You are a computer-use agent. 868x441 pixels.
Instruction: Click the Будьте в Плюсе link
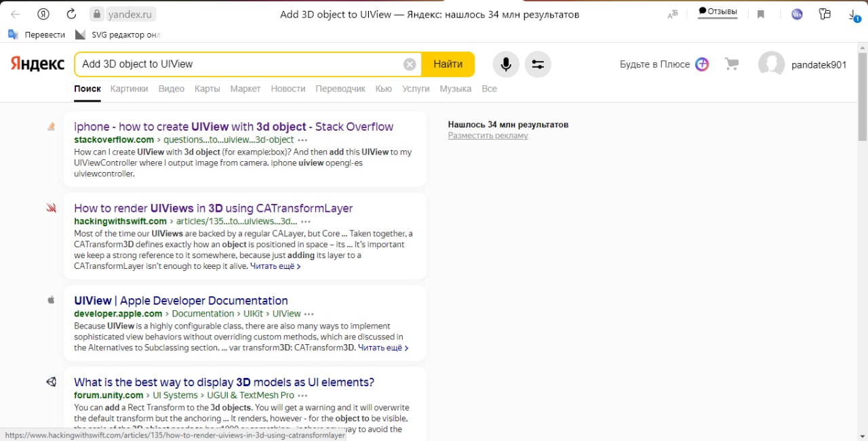click(655, 64)
